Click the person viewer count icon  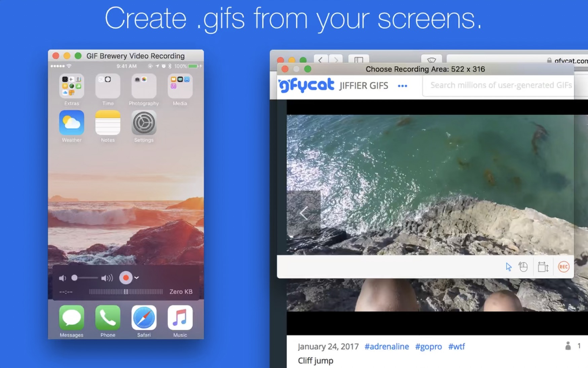pyautogui.click(x=568, y=346)
